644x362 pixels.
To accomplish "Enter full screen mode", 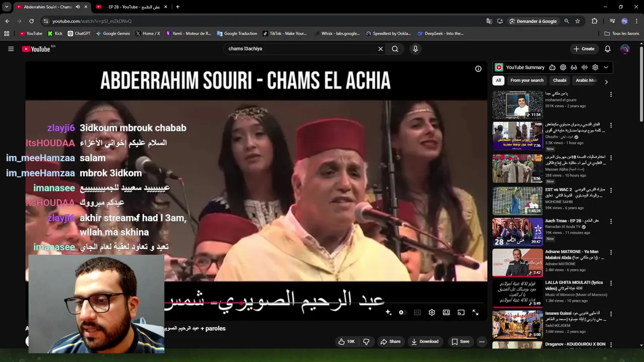I will click(x=475, y=312).
